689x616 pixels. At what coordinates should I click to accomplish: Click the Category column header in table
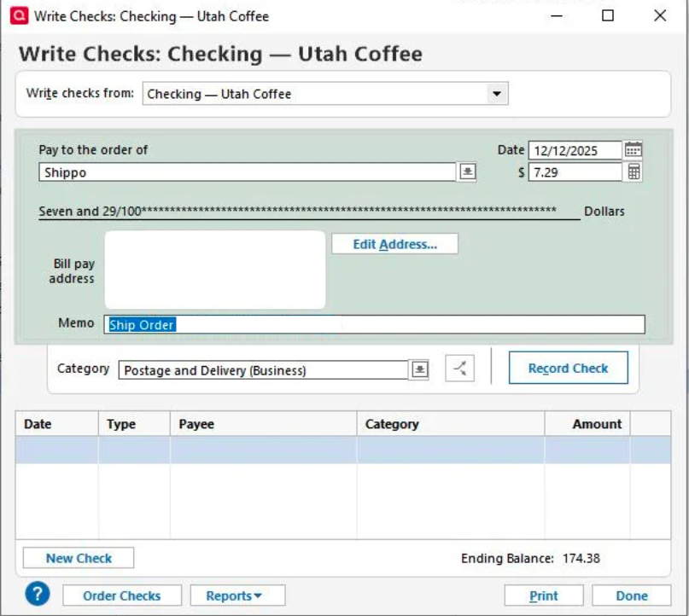coord(451,424)
